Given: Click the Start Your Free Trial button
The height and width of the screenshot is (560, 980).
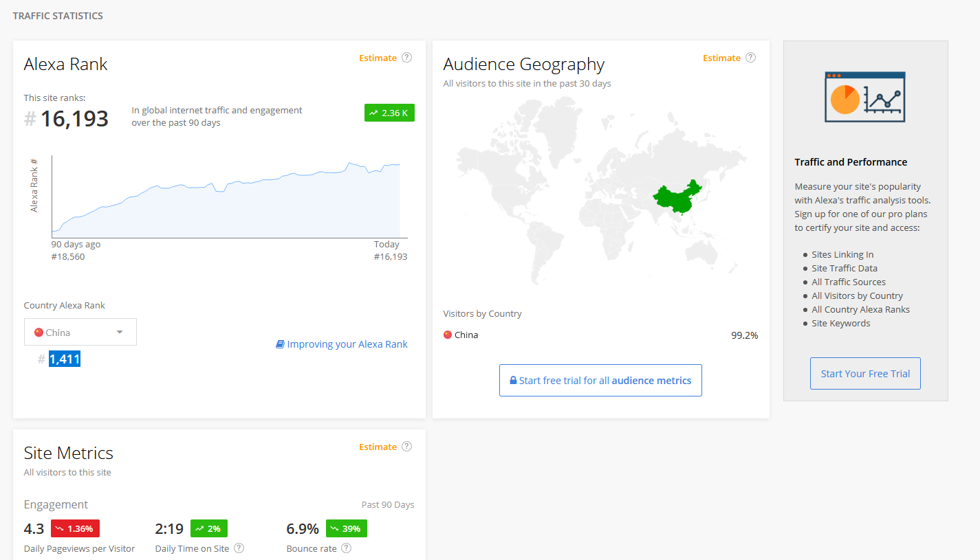Looking at the screenshot, I should (x=865, y=374).
